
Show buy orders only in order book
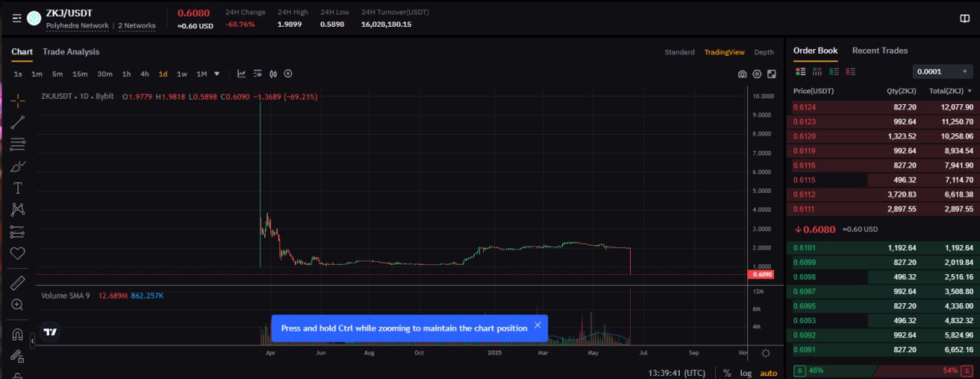834,71
